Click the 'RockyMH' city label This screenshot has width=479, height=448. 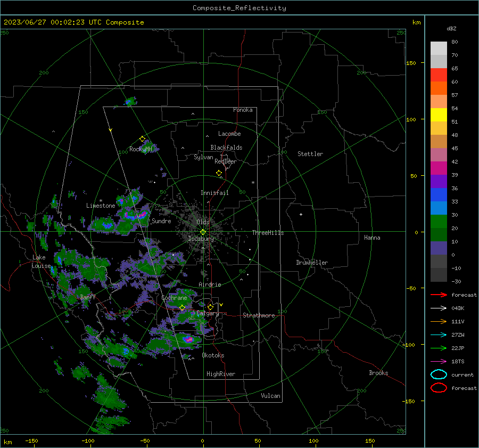click(141, 149)
